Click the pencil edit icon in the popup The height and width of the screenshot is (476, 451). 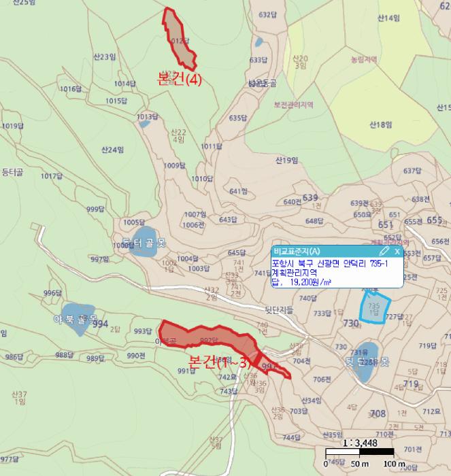[x=384, y=251]
